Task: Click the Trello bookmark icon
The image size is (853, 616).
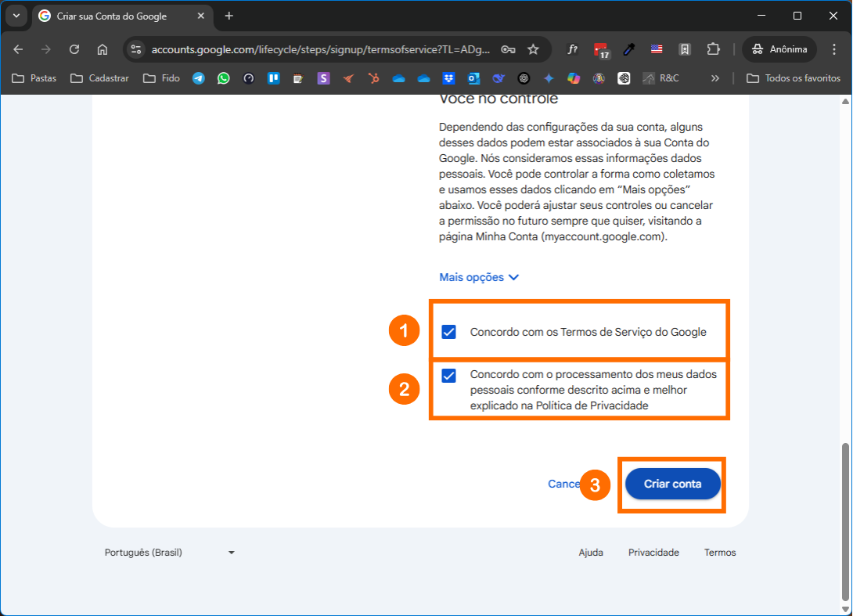Action: [274, 78]
